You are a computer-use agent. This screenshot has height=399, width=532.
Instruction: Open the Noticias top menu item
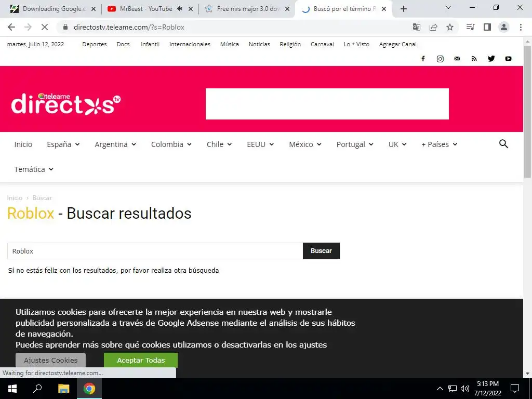259,44
